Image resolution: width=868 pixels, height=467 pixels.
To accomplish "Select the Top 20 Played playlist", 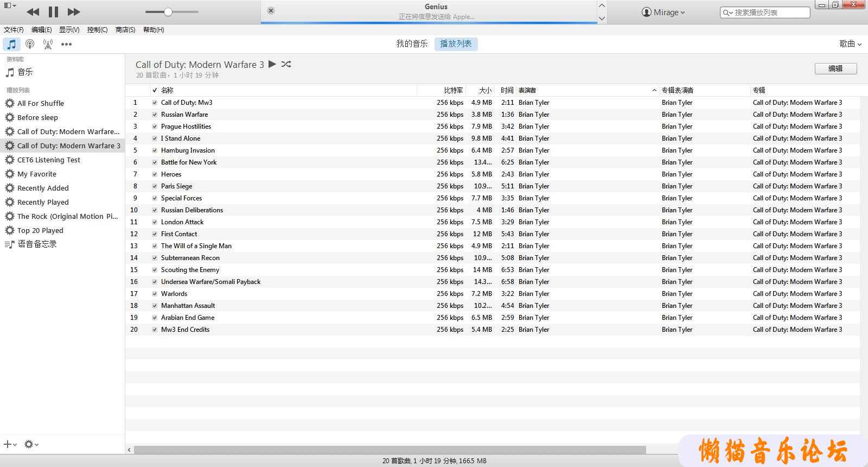I will (62, 230).
